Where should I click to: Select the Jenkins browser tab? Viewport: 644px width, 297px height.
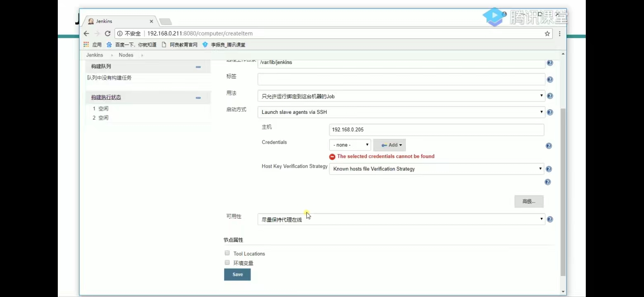coord(120,21)
